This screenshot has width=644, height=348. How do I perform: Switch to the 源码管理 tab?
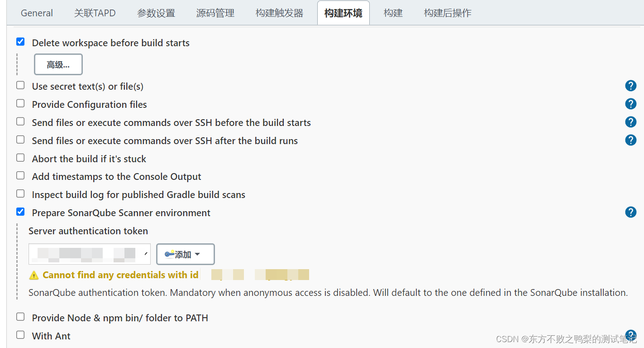tap(215, 13)
